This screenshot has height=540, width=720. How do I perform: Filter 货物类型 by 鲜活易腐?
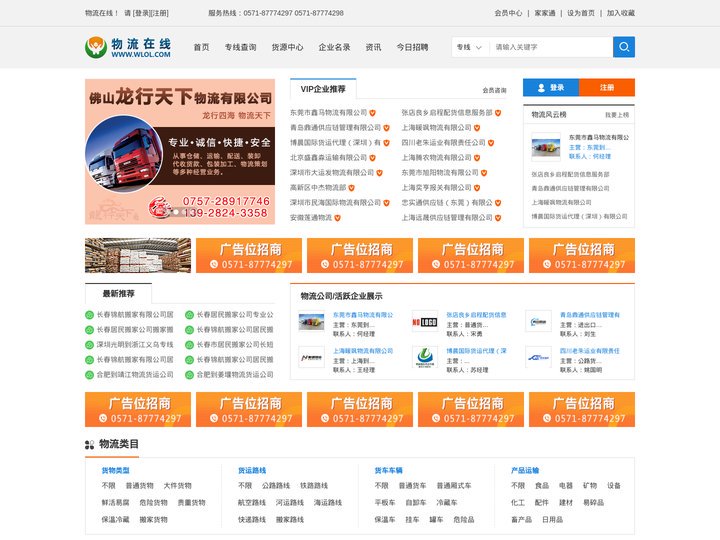click(115, 503)
